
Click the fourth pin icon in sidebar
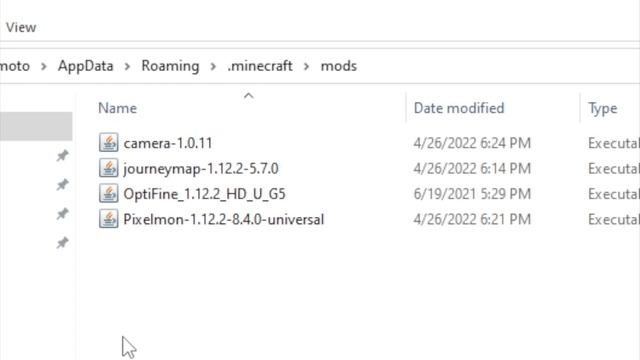(62, 243)
